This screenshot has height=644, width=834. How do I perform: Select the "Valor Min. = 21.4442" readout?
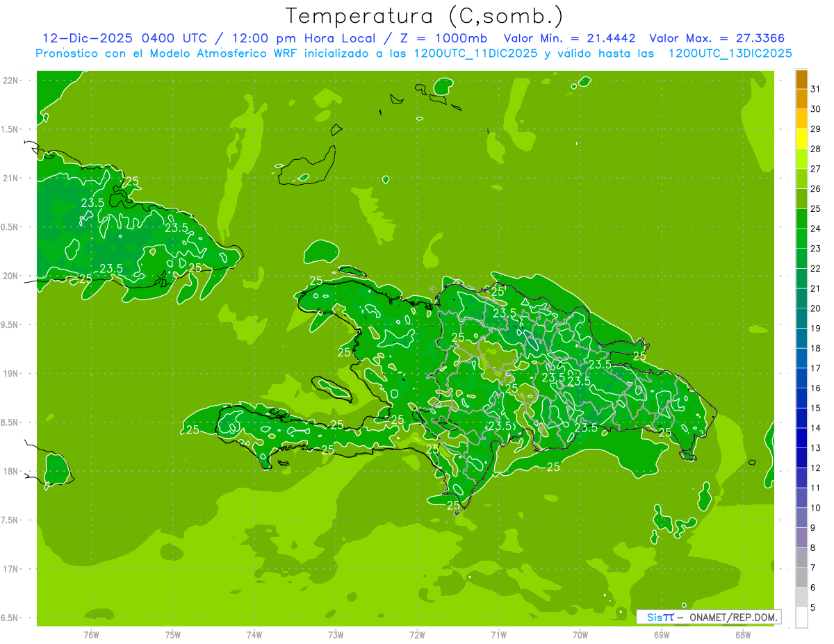click(570, 38)
